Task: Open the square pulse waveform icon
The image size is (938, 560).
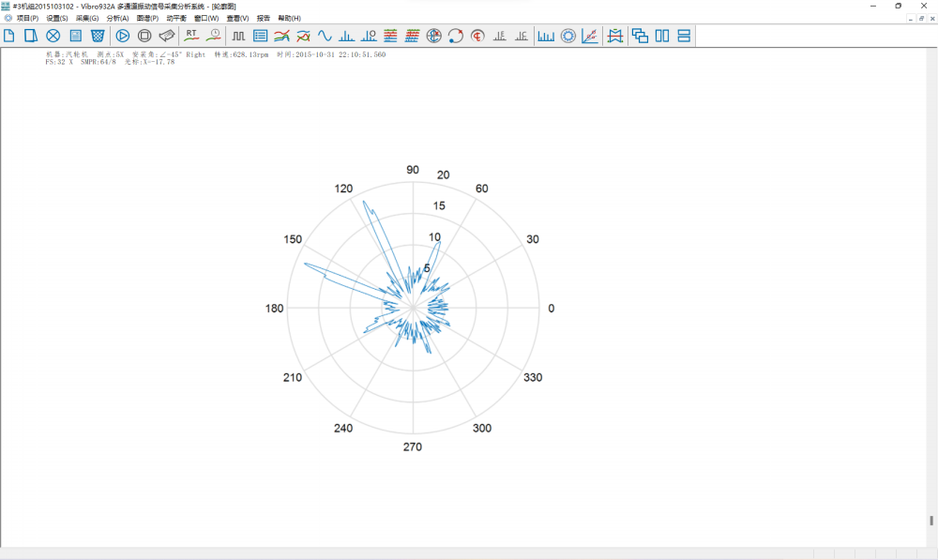Action: click(238, 36)
